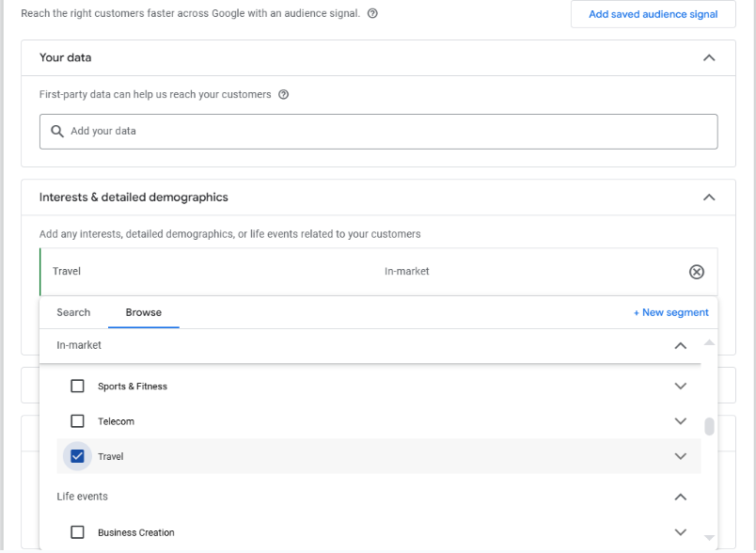Image resolution: width=756 pixels, height=553 pixels.
Task: Switch to the Search tab
Action: tap(73, 312)
